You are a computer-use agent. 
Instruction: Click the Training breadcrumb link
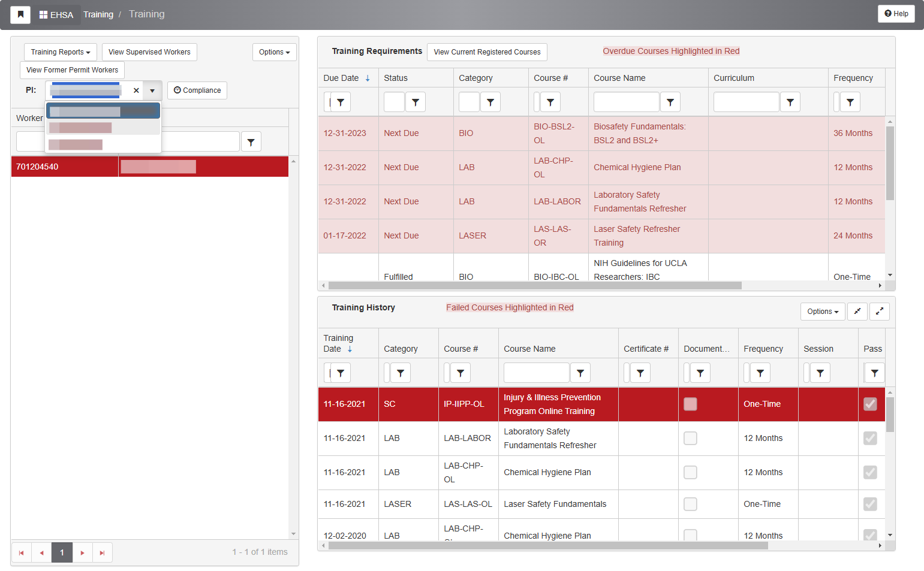(98, 14)
